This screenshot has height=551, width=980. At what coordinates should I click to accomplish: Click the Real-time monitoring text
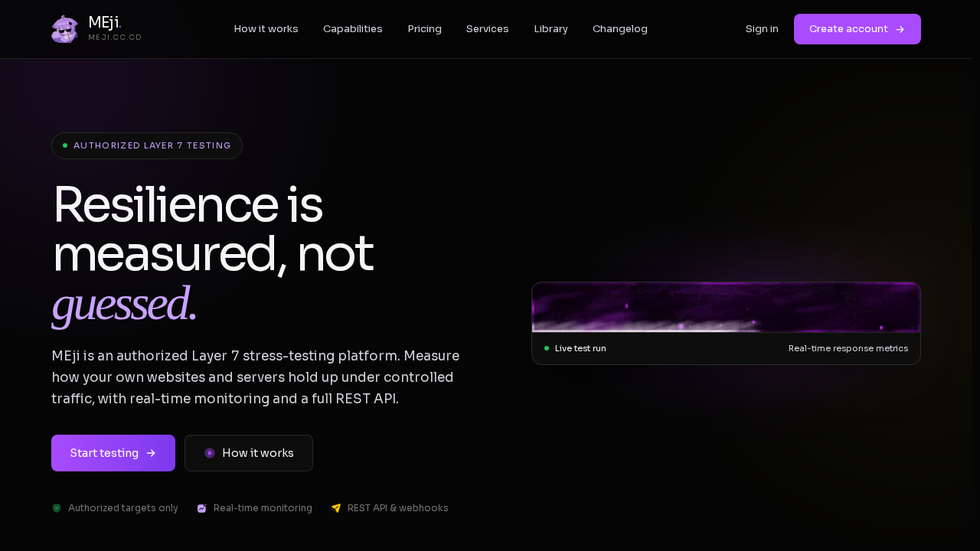coord(263,508)
